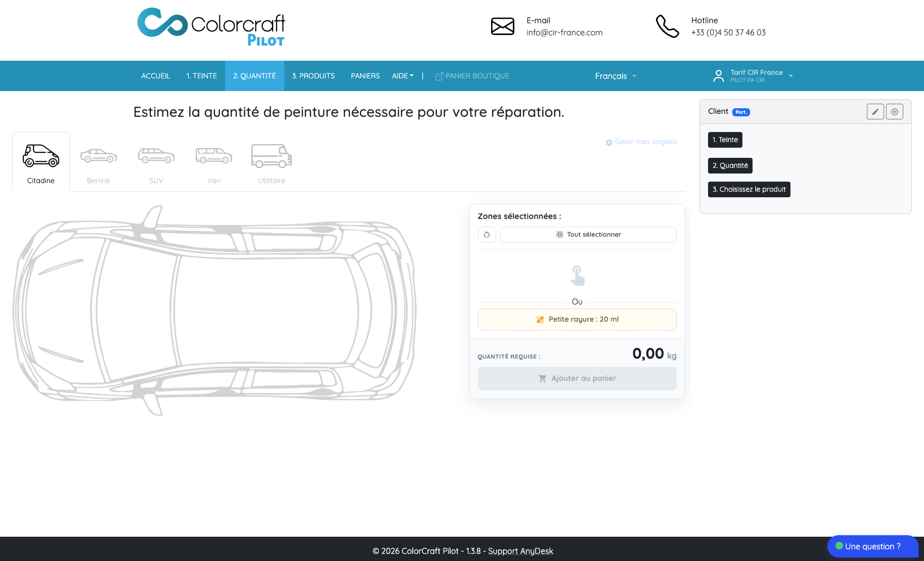The width and height of the screenshot is (924, 561).
Task: Click the ColorCraft Pilot logo
Action: 211,27
